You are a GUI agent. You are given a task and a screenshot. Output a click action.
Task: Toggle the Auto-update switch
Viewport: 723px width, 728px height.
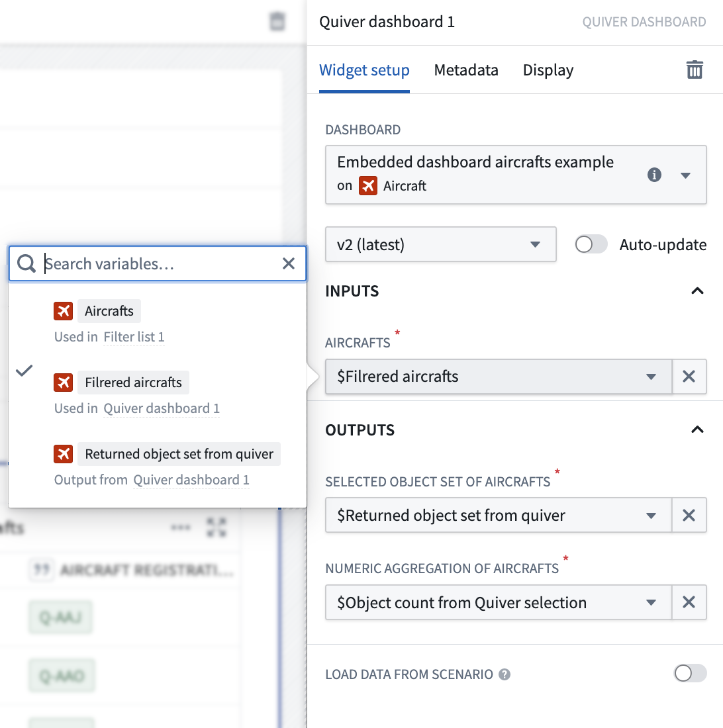[591, 244]
